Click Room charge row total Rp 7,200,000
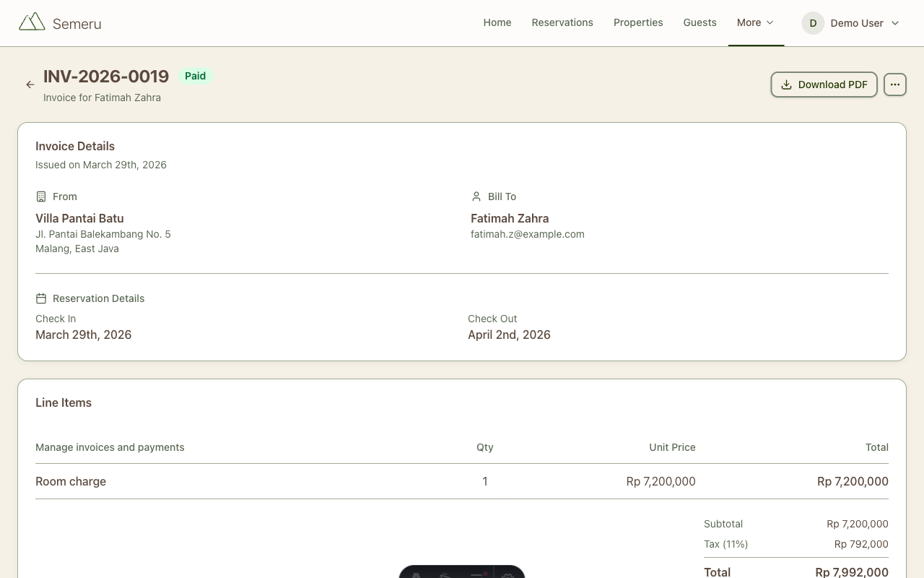Viewport: 924px width, 578px height. 853,481
